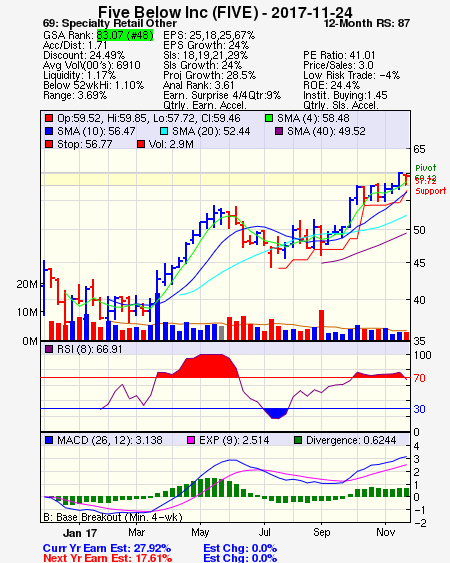Image resolution: width=450 pixels, height=563 pixels.
Task: Click the highlighted GSA Rank 83.07 (#48) value
Action: coord(125,35)
